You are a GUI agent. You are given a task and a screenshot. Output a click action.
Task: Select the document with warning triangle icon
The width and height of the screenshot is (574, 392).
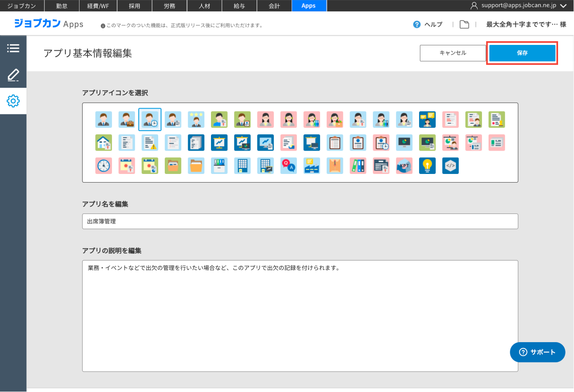[x=150, y=143]
